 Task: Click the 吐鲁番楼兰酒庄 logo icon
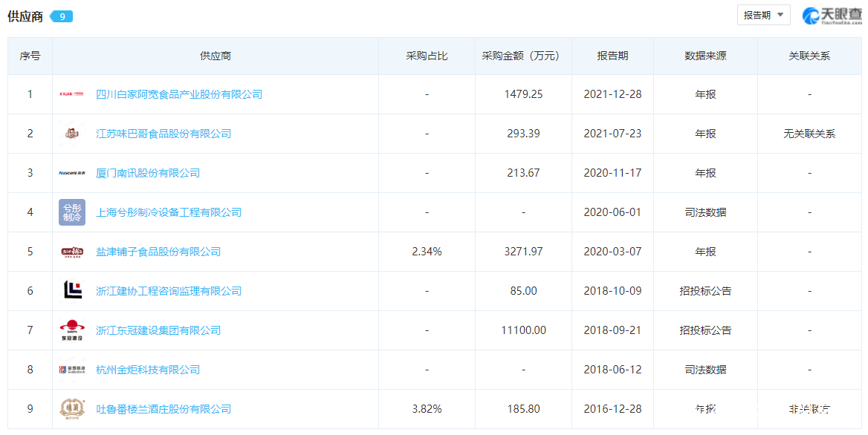(x=72, y=409)
